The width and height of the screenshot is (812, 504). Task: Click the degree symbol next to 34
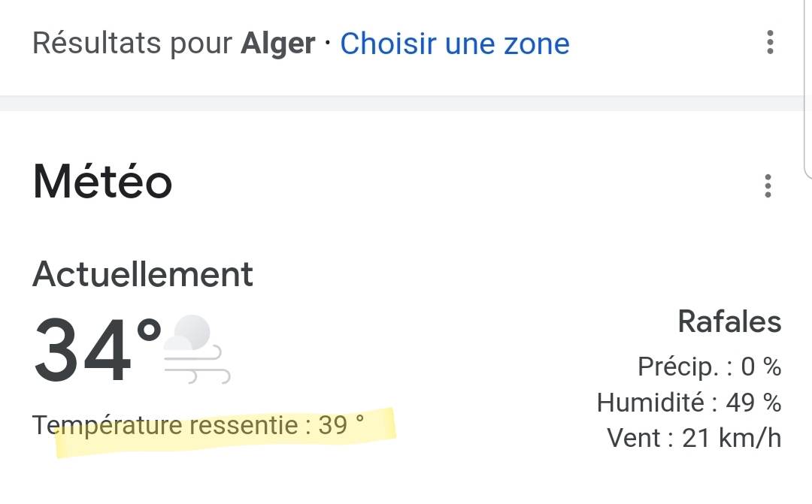149,332
